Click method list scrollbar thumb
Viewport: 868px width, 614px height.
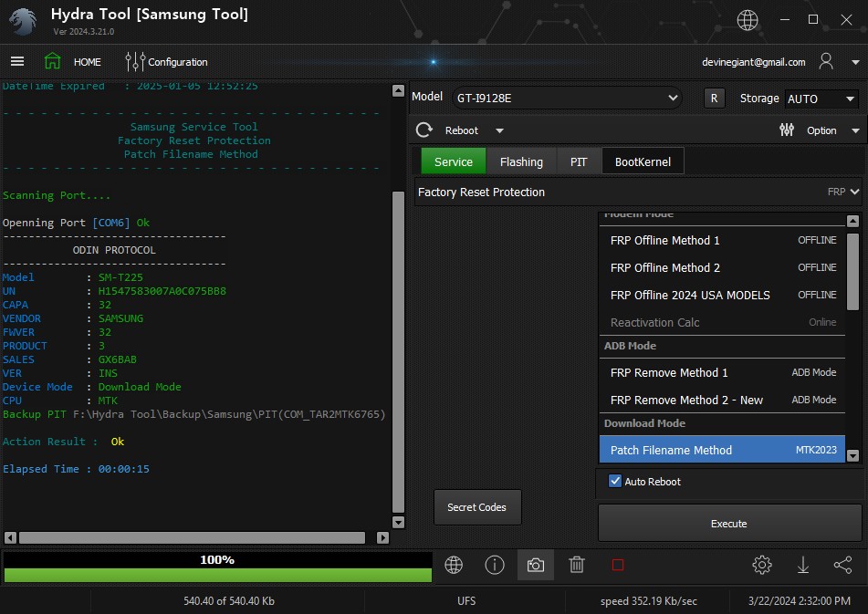pos(853,271)
